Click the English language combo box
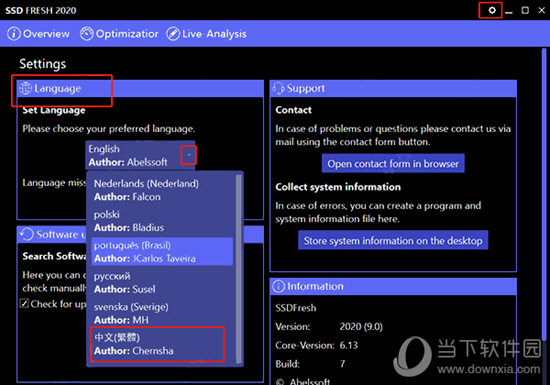 [140, 155]
